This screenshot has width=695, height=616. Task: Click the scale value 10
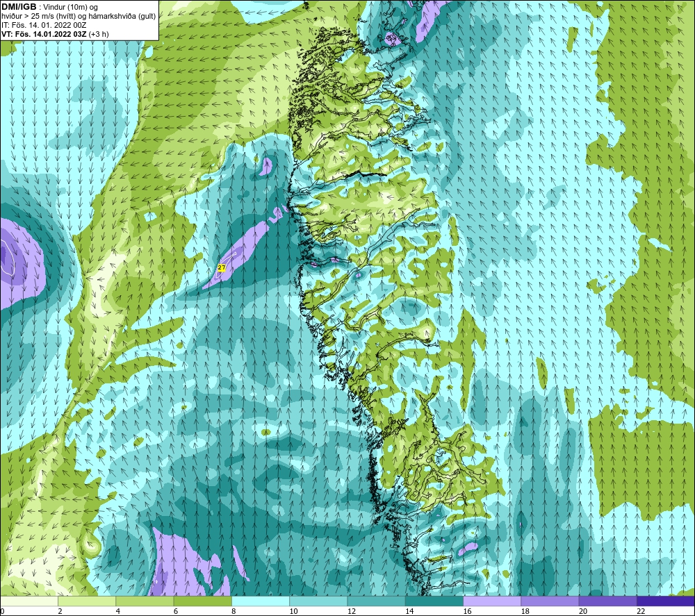[293, 611]
